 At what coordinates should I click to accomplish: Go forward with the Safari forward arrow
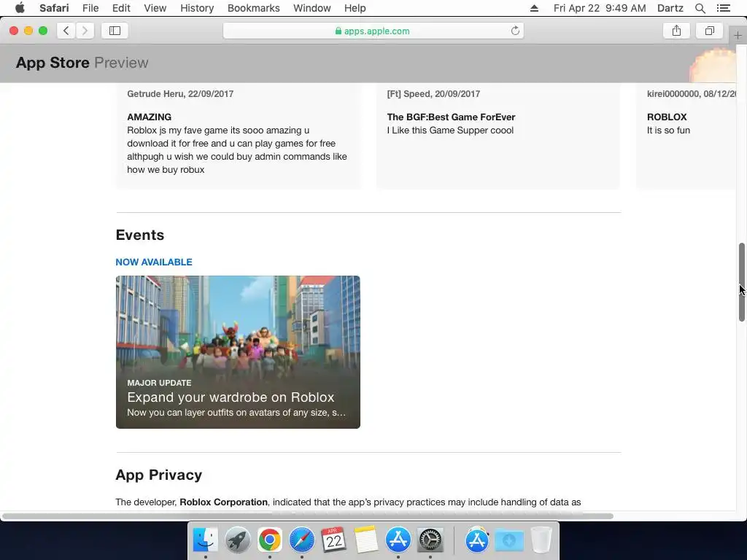(x=85, y=31)
